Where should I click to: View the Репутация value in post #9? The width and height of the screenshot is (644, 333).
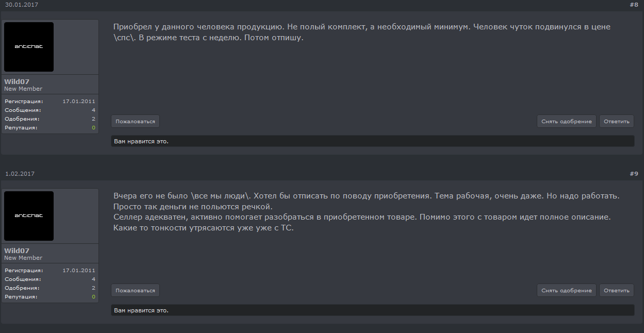(x=93, y=296)
